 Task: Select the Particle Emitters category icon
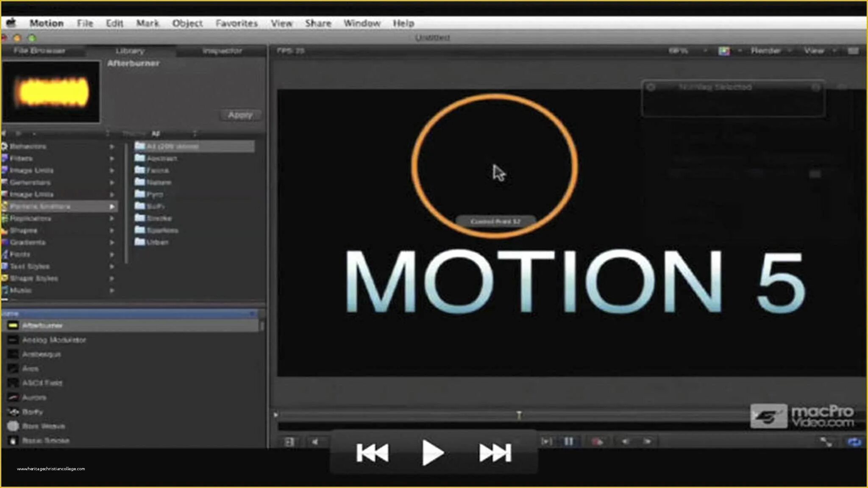point(4,206)
